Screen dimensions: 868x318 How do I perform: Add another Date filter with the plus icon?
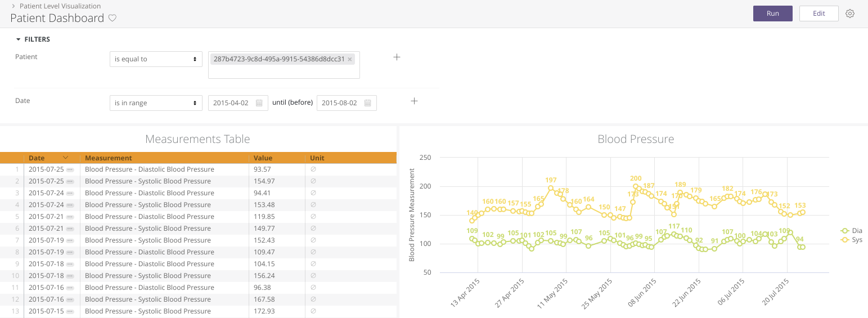pos(414,101)
